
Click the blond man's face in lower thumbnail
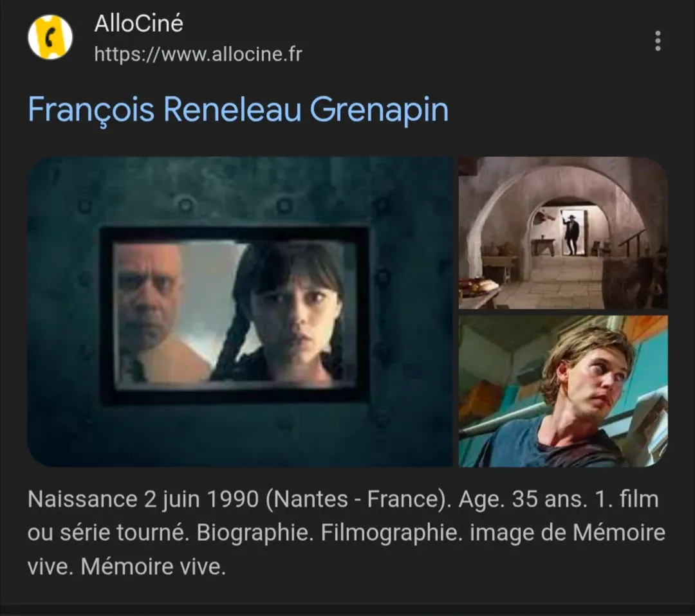[x=589, y=379]
